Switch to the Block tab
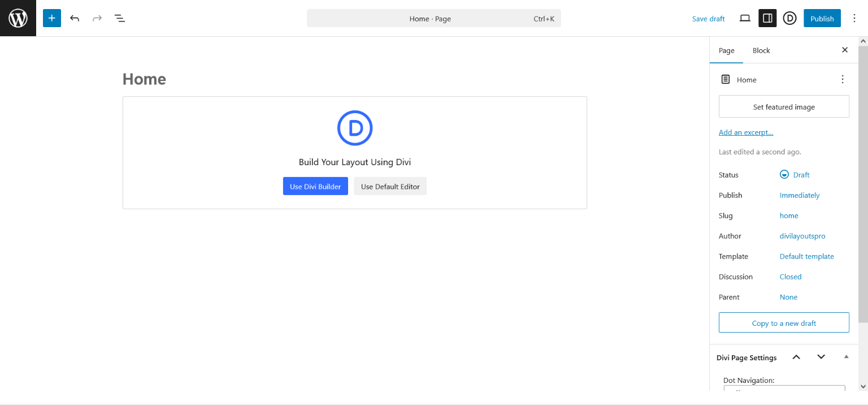Viewport: 868px width, 405px height. pyautogui.click(x=761, y=50)
